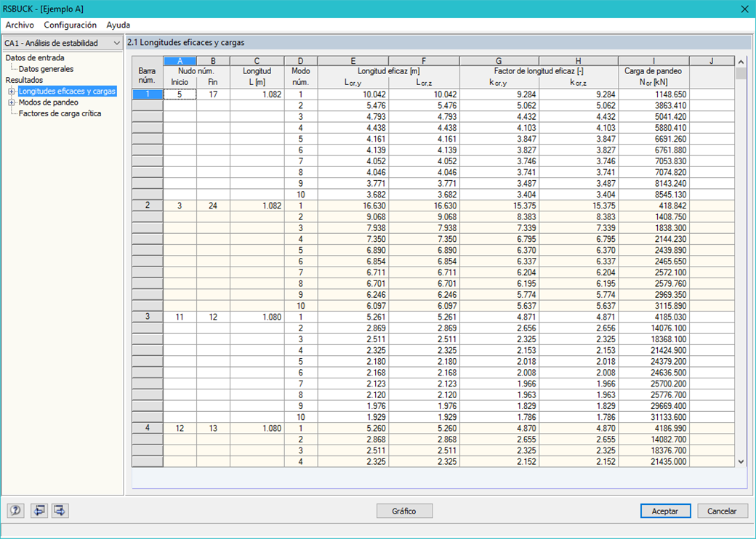
Task: Click buckling load cell 1148.650
Action: tap(654, 94)
